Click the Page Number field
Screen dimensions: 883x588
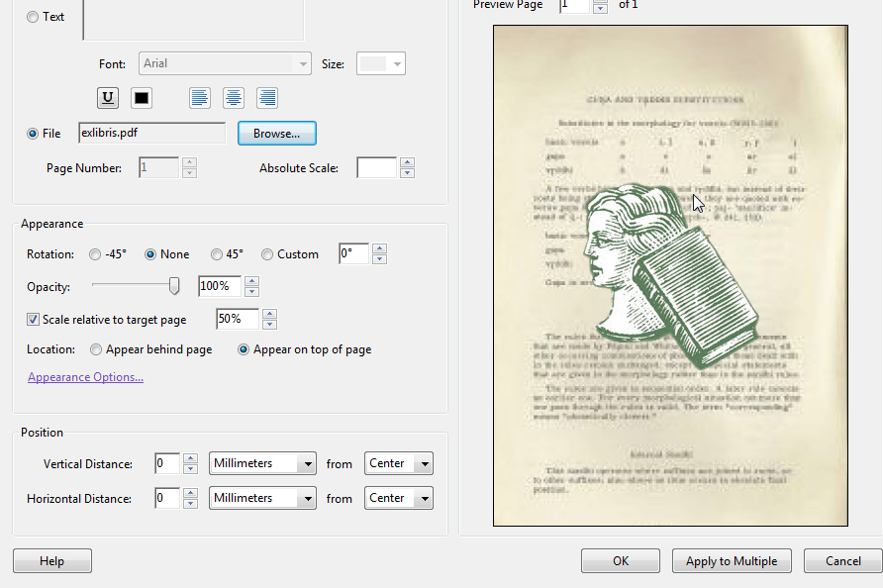point(158,168)
